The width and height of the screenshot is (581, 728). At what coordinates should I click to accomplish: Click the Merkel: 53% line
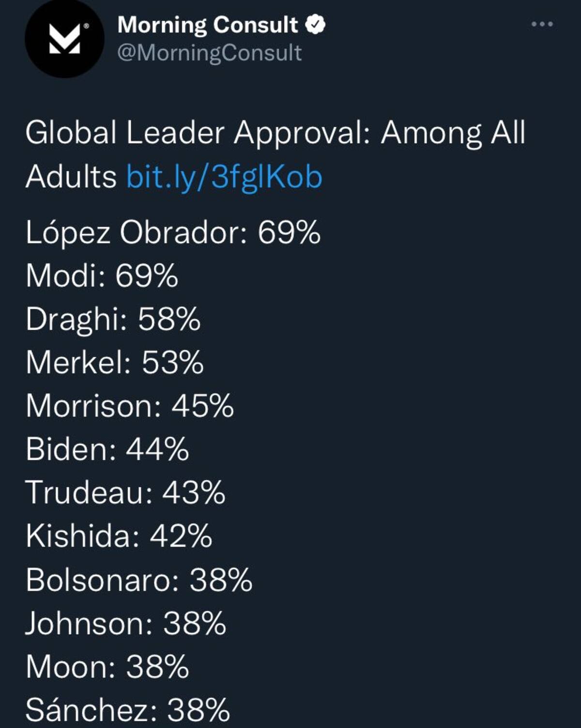point(114,363)
